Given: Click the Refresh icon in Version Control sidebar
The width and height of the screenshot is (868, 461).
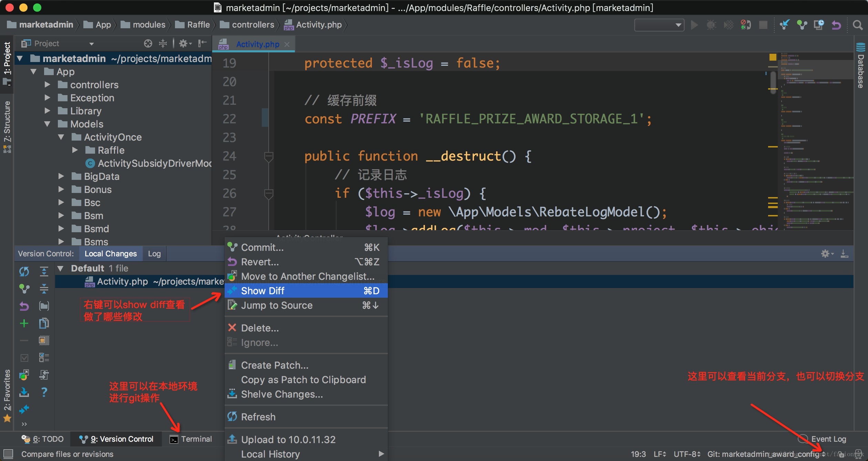Looking at the screenshot, I should [24, 272].
